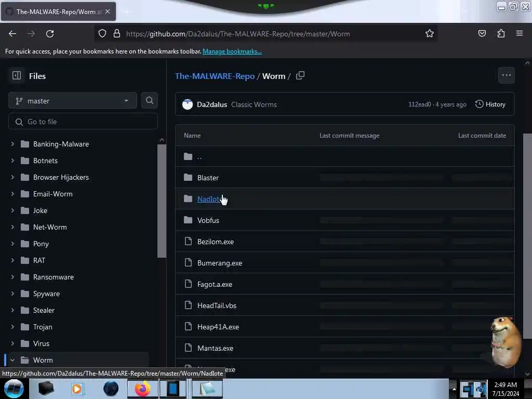The image size is (532, 399).
Task: Close The-MALWARE-Repo browser tab
Action: 108,11
